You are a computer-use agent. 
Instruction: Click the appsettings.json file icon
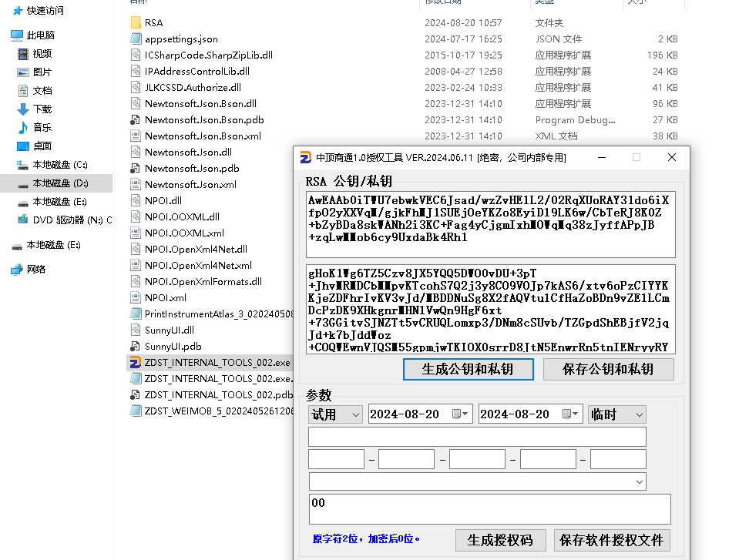pos(136,39)
